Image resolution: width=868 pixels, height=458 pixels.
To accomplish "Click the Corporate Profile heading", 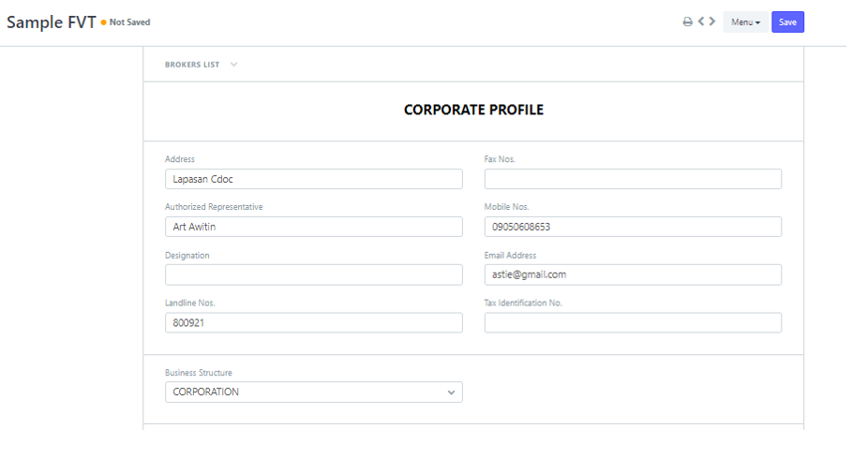I will point(473,111).
